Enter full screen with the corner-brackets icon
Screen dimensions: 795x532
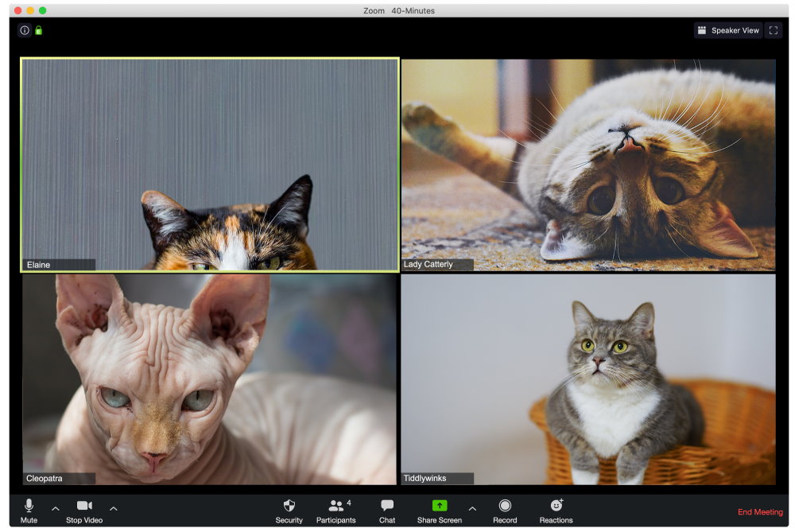tap(774, 30)
